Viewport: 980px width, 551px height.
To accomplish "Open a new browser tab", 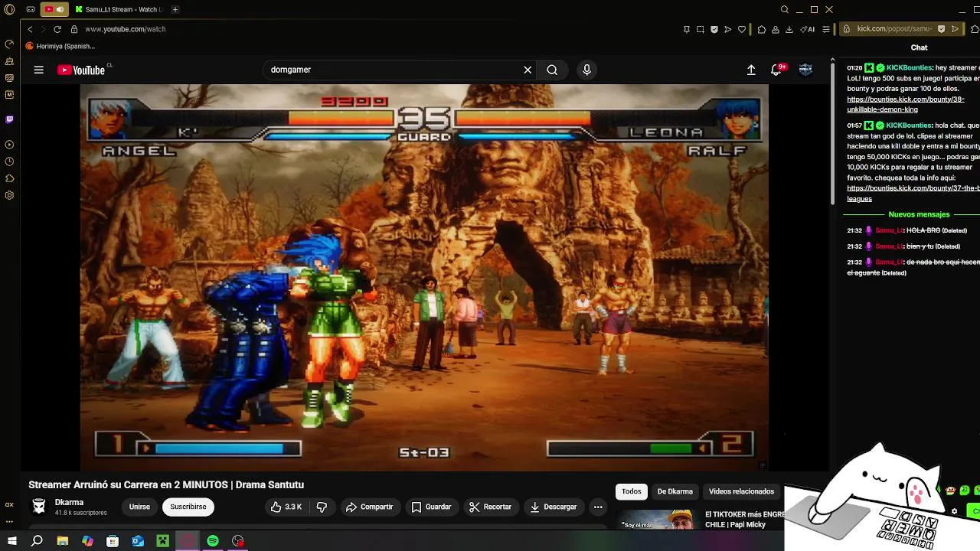I will [x=175, y=9].
